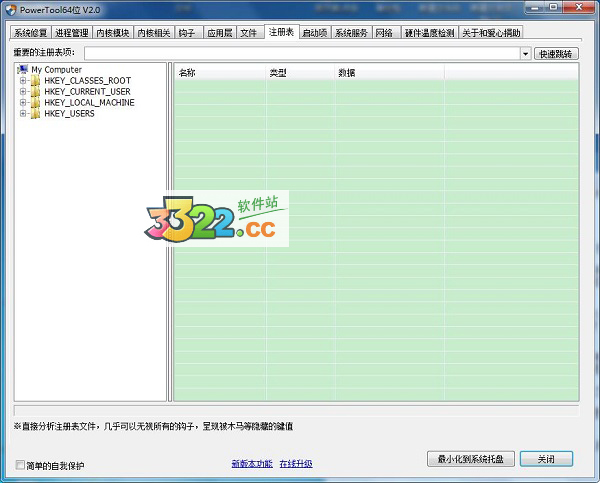Sort by the 数据 column header

[390, 73]
